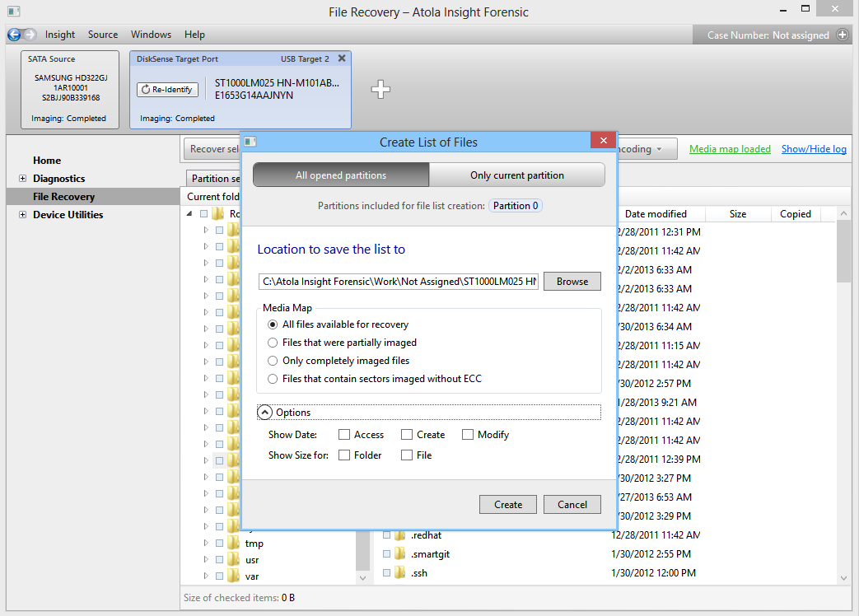
Task: Click the Cancel button
Action: [x=572, y=504]
